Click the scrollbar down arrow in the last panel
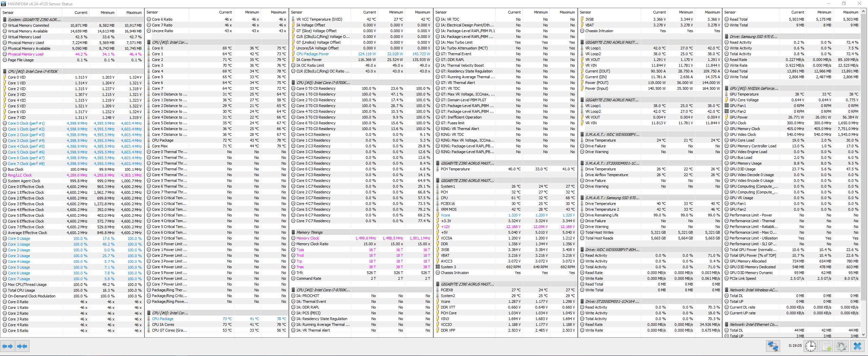The height and width of the screenshot is (356, 868). (x=864, y=335)
